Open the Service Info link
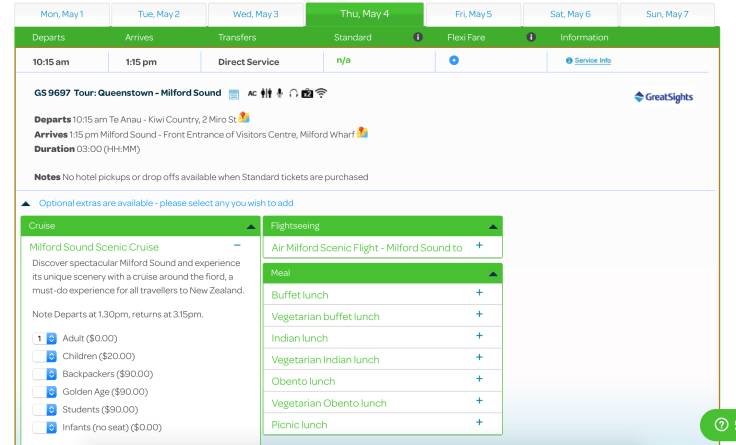Viewport: 736px width, 445px height. (592, 61)
